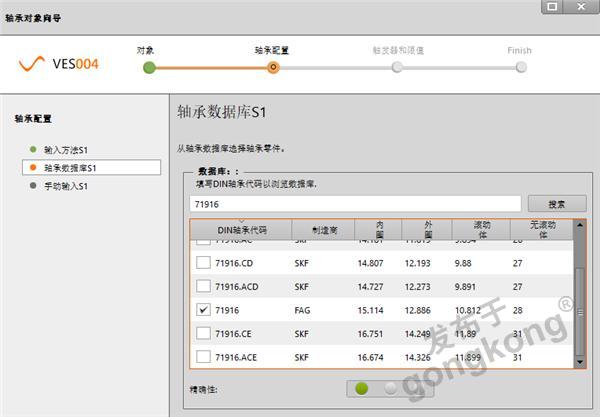
Task: Click the green 精确性 indicator
Action: point(362,388)
